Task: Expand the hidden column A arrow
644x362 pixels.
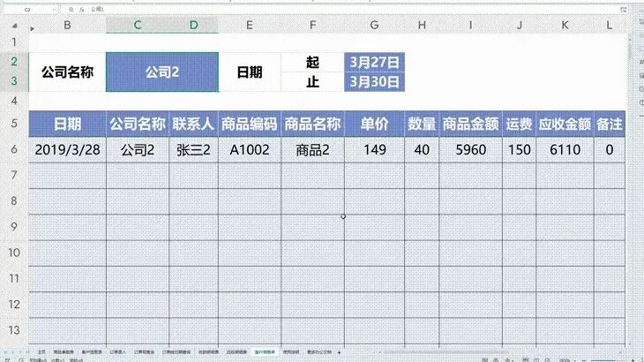Action: pos(31,26)
